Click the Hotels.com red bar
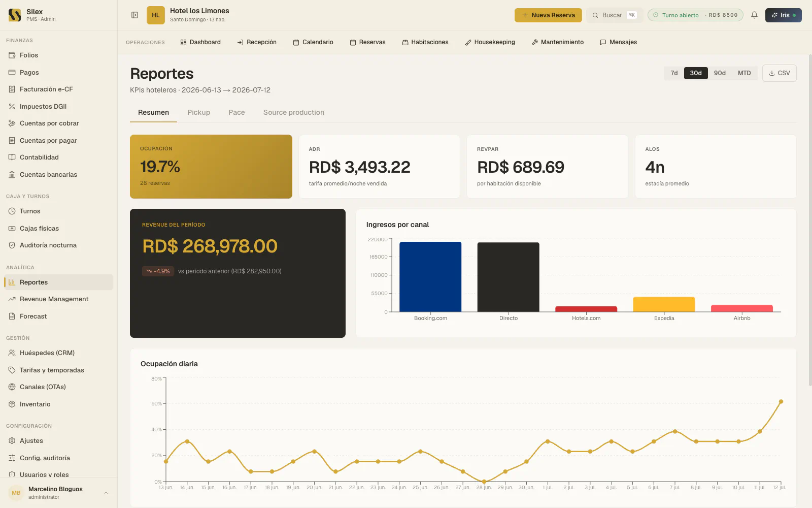 [x=586, y=309]
